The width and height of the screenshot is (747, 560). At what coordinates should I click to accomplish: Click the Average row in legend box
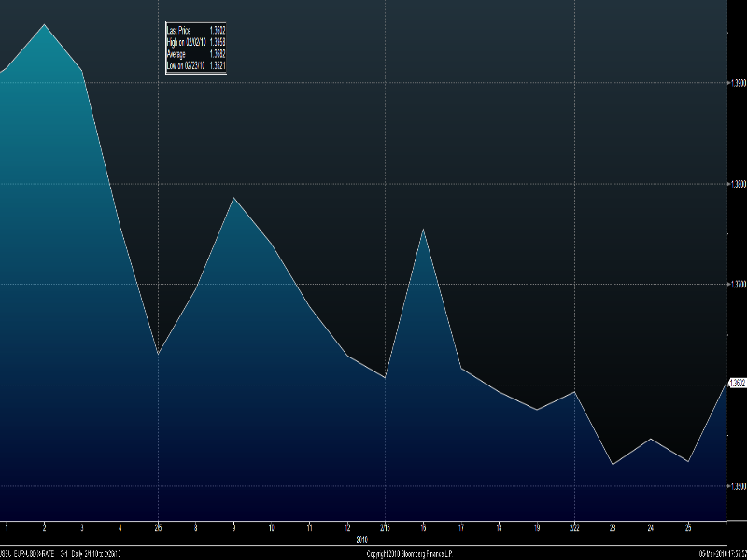pyautogui.click(x=196, y=54)
